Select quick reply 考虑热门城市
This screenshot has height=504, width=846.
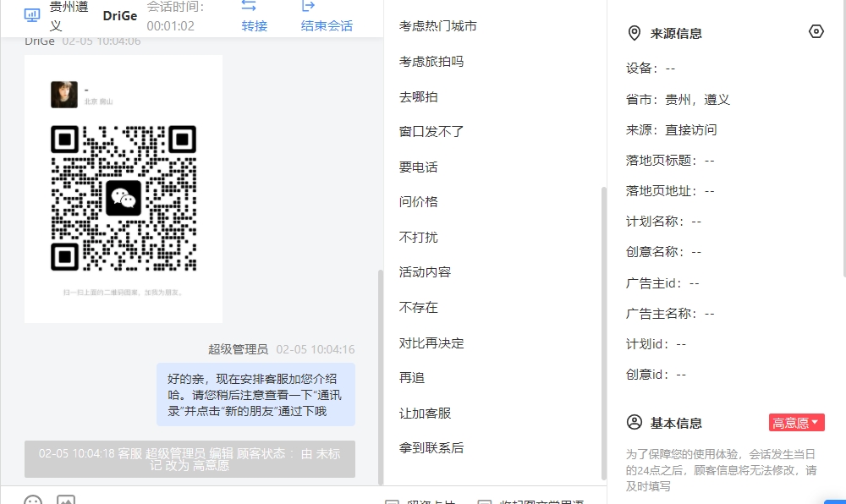437,26
